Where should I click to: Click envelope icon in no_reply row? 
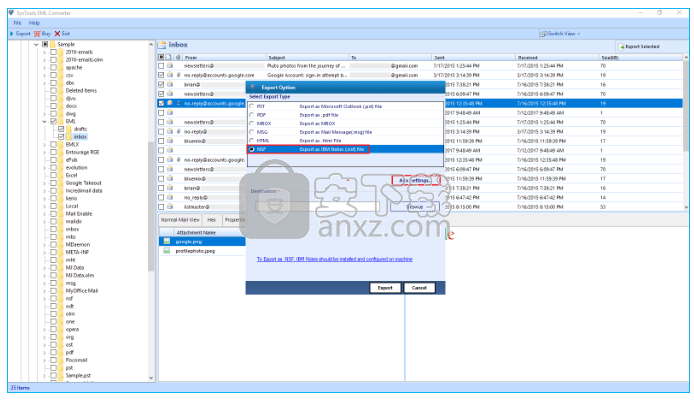(x=170, y=197)
